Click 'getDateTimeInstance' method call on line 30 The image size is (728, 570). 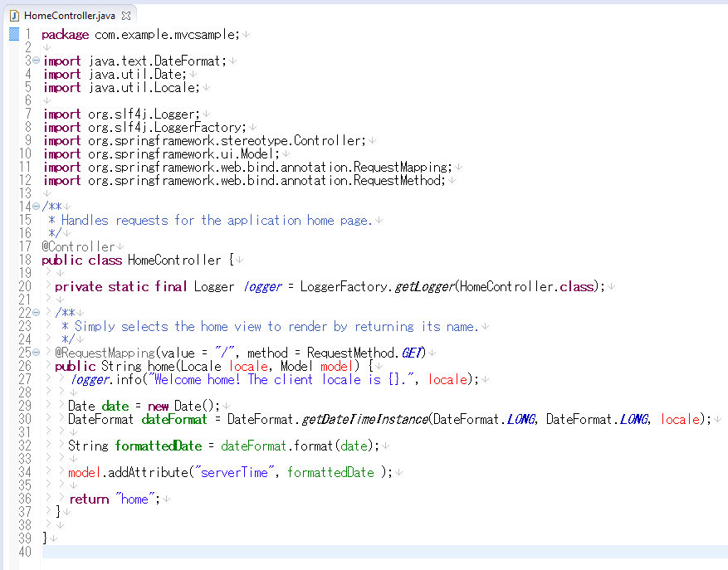[364, 419]
